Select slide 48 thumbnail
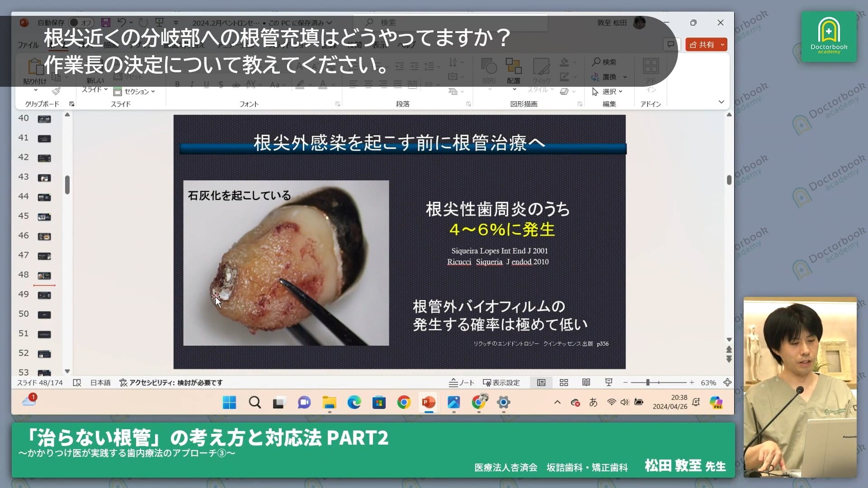Screen dimensions: 868x488 44,276
